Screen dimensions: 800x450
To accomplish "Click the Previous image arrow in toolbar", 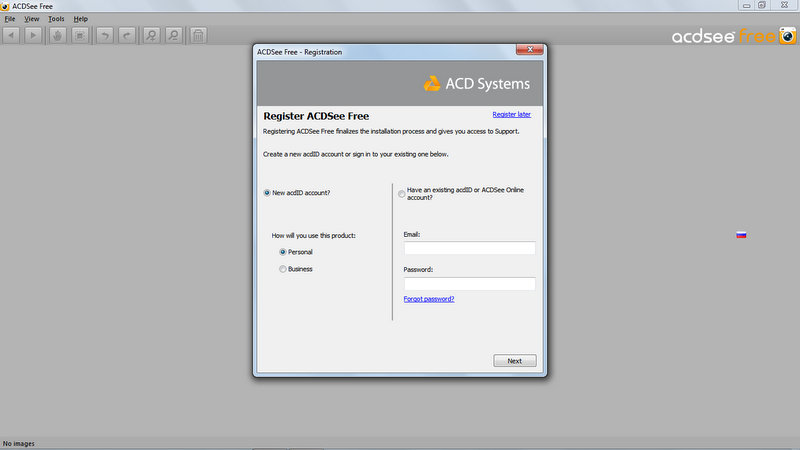I will click(11, 35).
